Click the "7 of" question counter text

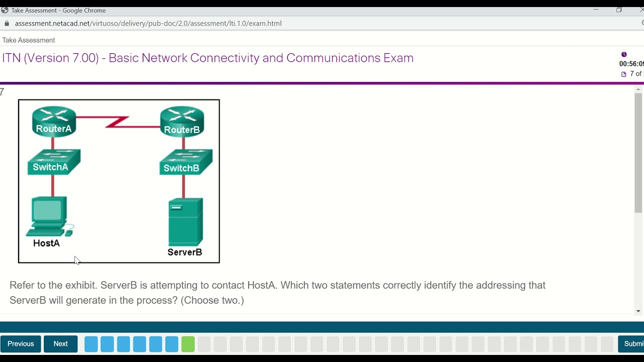pos(636,74)
